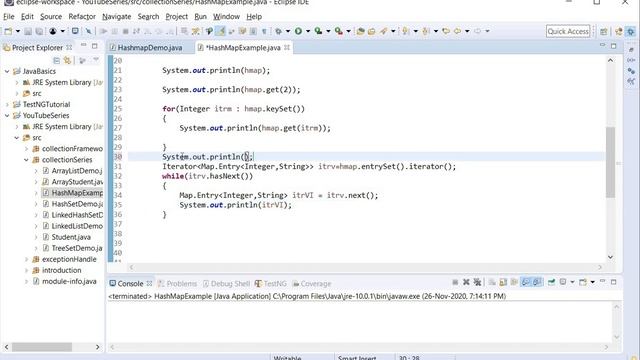Viewport: 640px width, 360px height.
Task: Toggle Show Console on Standard Error
Action: pyautogui.click(x=538, y=282)
